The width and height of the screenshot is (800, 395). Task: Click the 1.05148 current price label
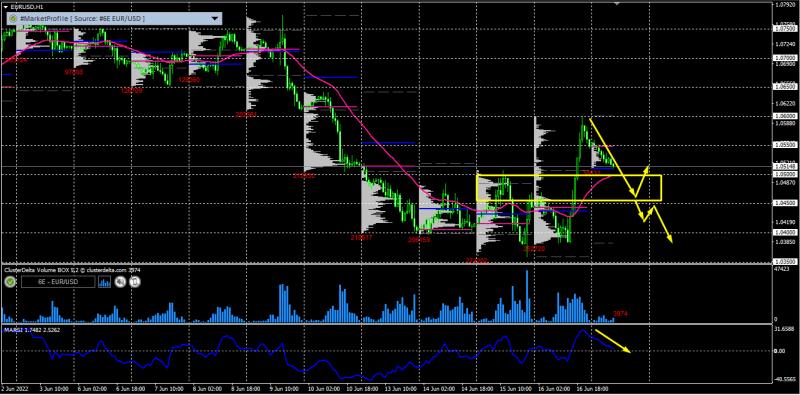pos(785,166)
